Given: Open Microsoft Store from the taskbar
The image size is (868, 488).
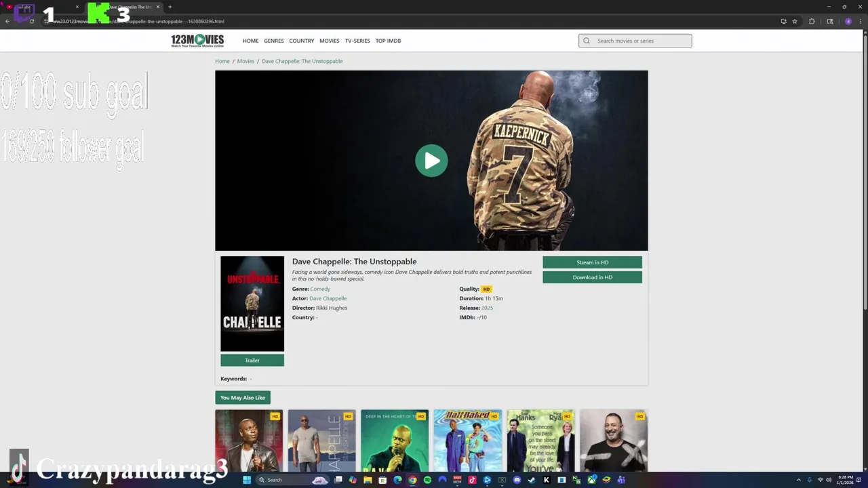Looking at the screenshot, I should (x=382, y=480).
